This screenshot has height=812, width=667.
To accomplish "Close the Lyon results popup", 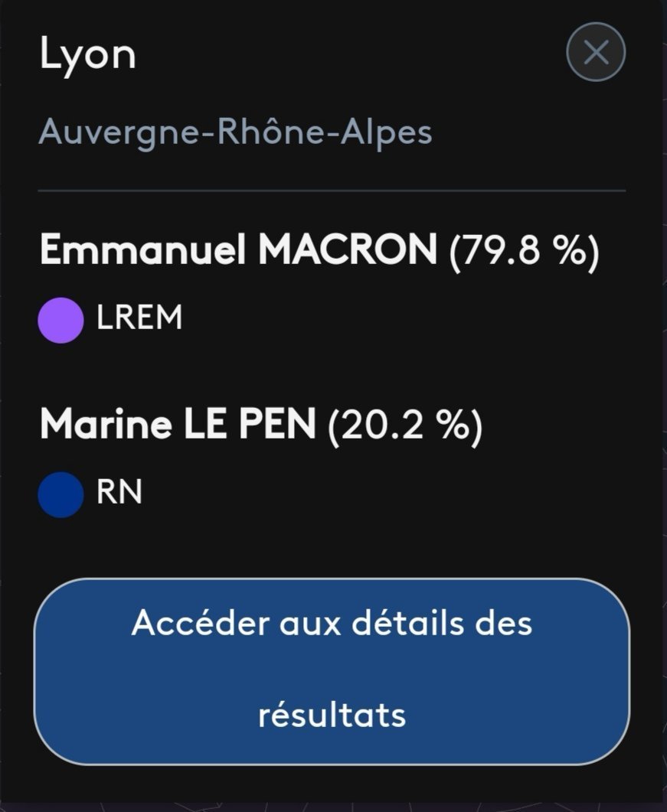I will (x=596, y=52).
